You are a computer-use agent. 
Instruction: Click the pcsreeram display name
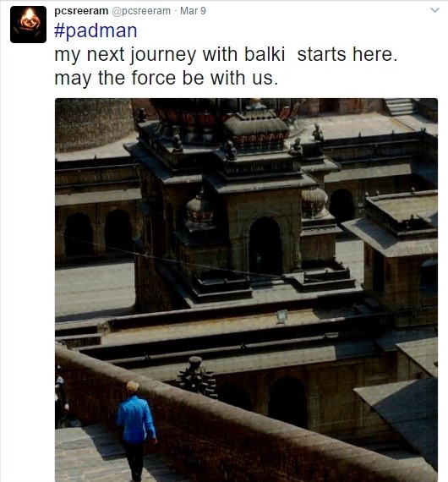tap(81, 11)
